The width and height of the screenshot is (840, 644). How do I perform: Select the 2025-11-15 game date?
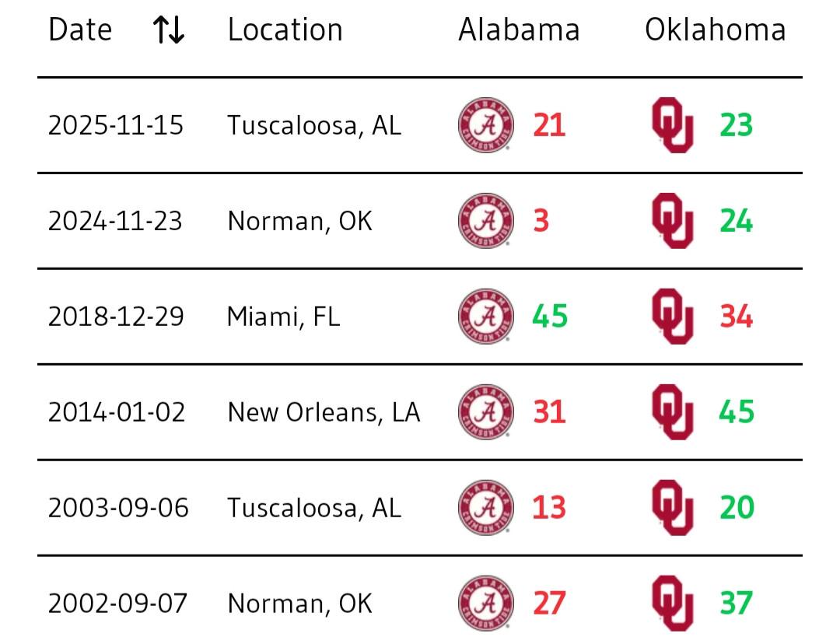[116, 125]
